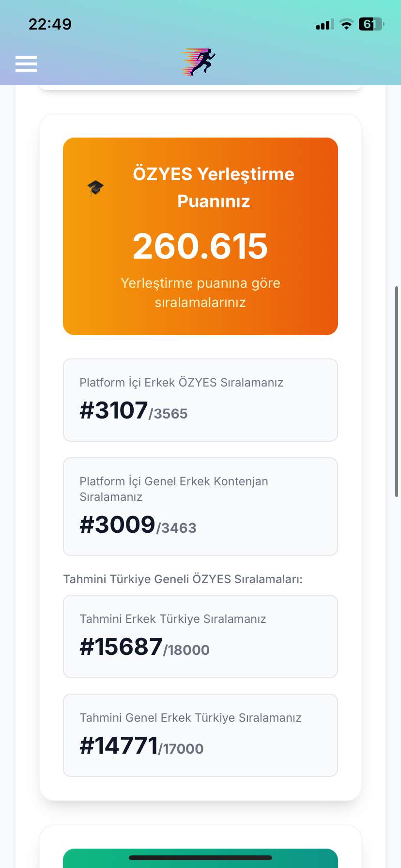
Task: Open the hamburger navigation menu
Action: 26,63
